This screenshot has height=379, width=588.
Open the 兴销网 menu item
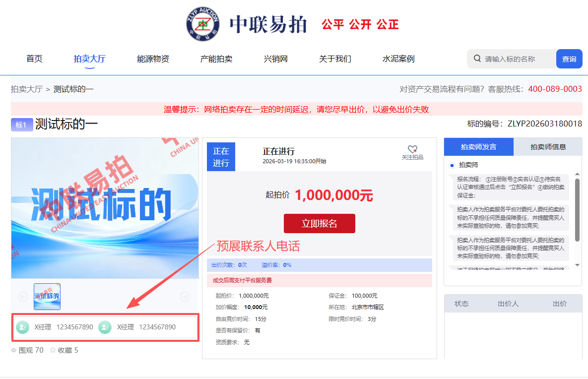click(275, 59)
